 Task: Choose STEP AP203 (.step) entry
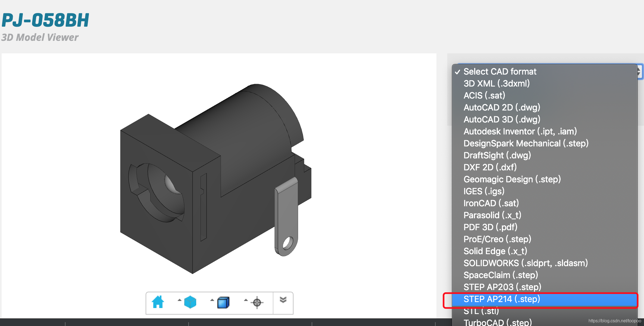(x=502, y=287)
